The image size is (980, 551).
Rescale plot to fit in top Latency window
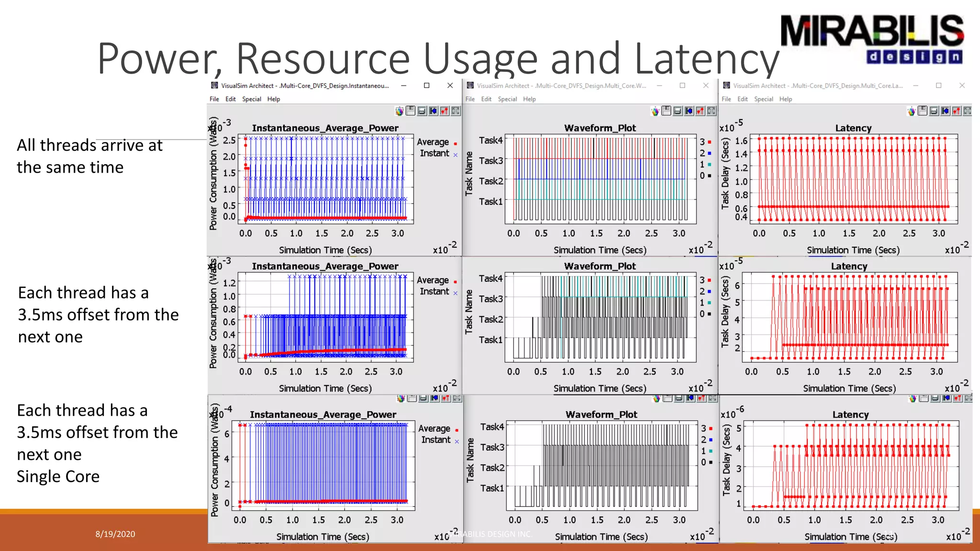click(x=968, y=111)
